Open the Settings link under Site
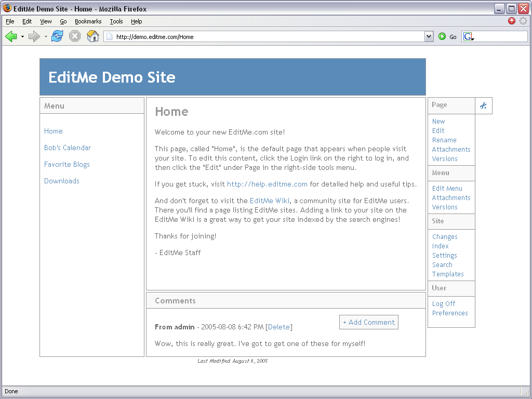532x399 pixels. (444, 255)
